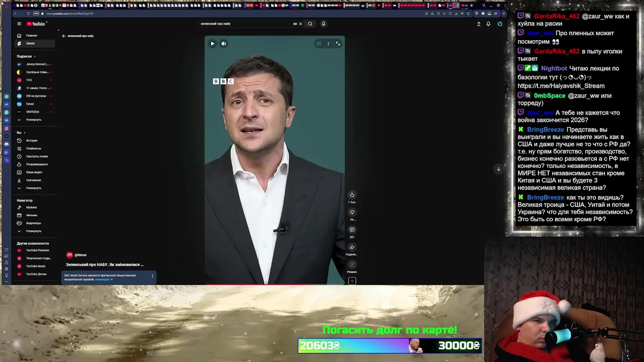Play the Shorts video
This screenshot has width=644, height=362.
[x=212, y=44]
